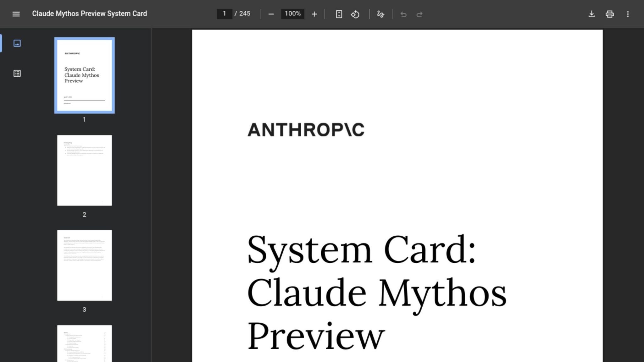Click the redo arrow
Viewport: 644px width, 362px height.
click(419, 14)
